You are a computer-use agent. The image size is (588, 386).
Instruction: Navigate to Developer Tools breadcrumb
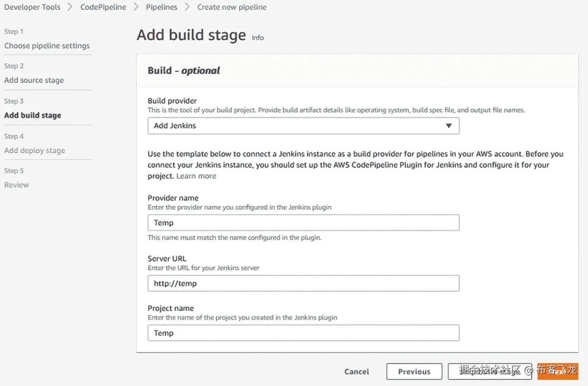[x=32, y=7]
